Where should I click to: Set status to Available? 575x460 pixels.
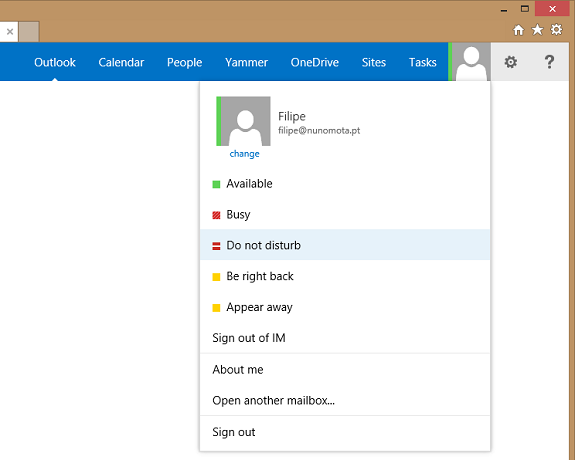point(345,183)
